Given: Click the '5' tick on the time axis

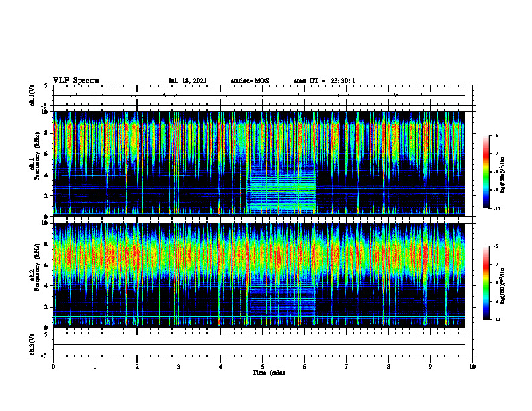Looking at the screenshot, I should [x=263, y=367].
